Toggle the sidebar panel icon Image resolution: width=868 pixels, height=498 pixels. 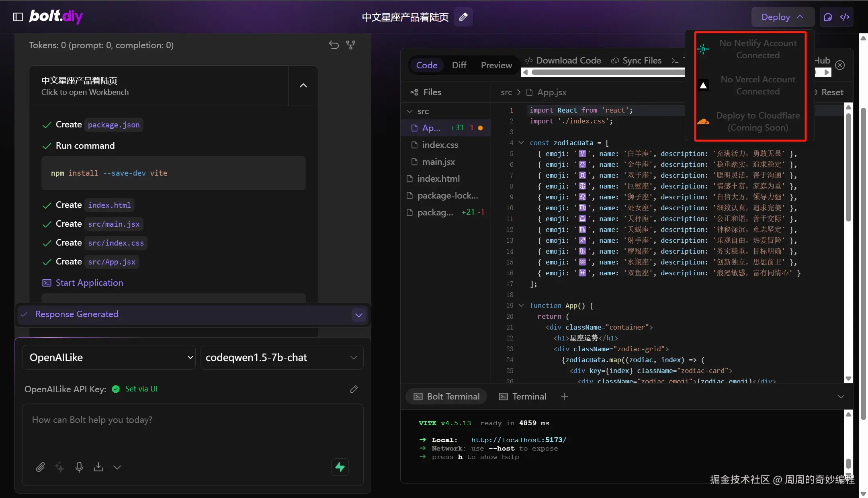(x=18, y=17)
